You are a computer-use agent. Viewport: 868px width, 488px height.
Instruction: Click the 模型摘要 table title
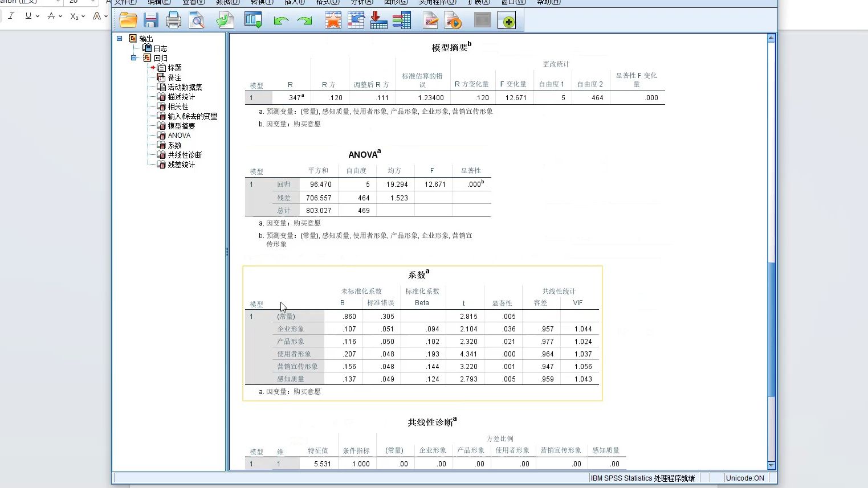tap(451, 47)
